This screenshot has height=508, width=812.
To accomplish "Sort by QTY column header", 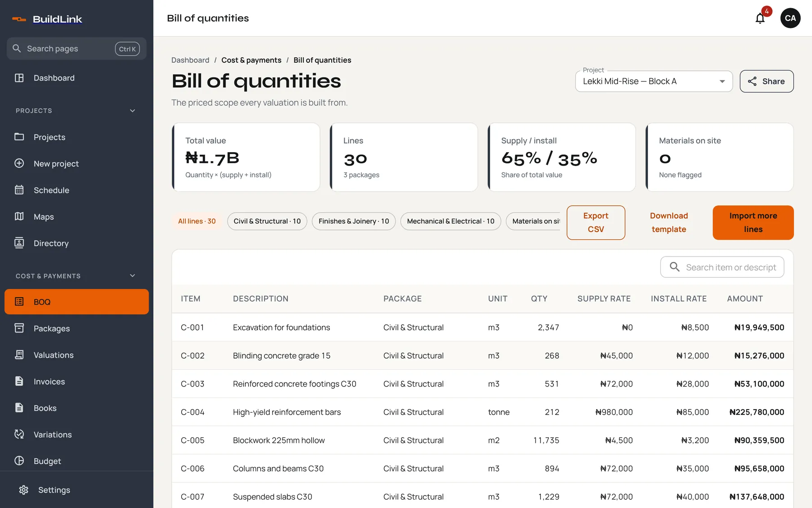I will pos(539,298).
